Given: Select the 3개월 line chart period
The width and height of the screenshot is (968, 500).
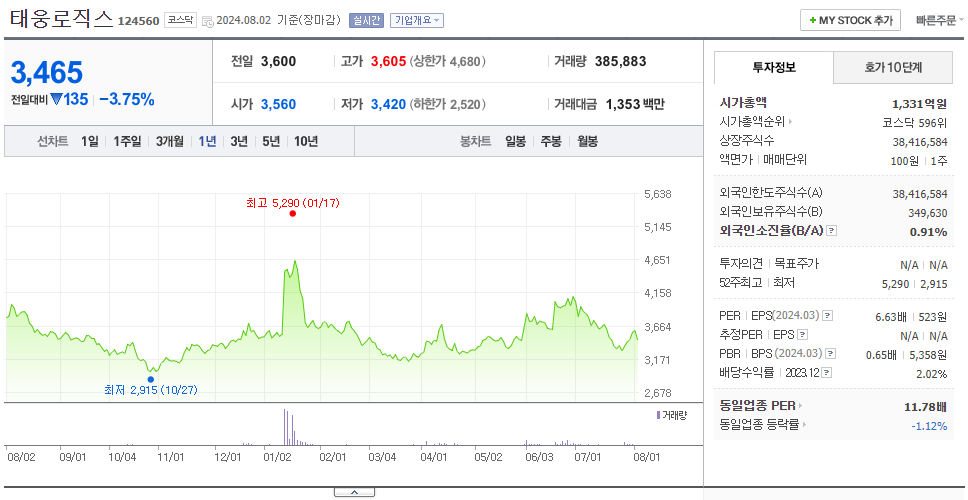Looking at the screenshot, I should [x=170, y=141].
